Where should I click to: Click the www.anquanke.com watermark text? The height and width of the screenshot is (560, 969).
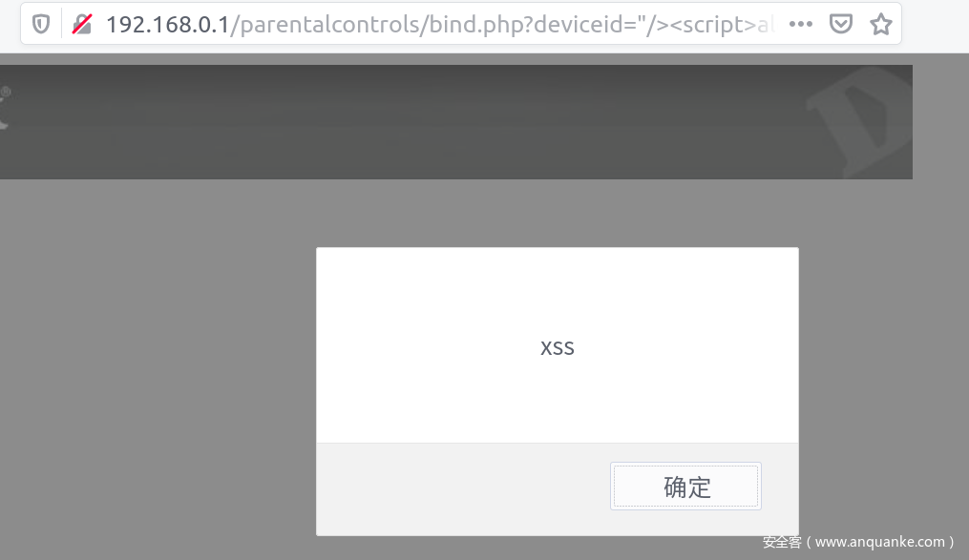click(879, 542)
